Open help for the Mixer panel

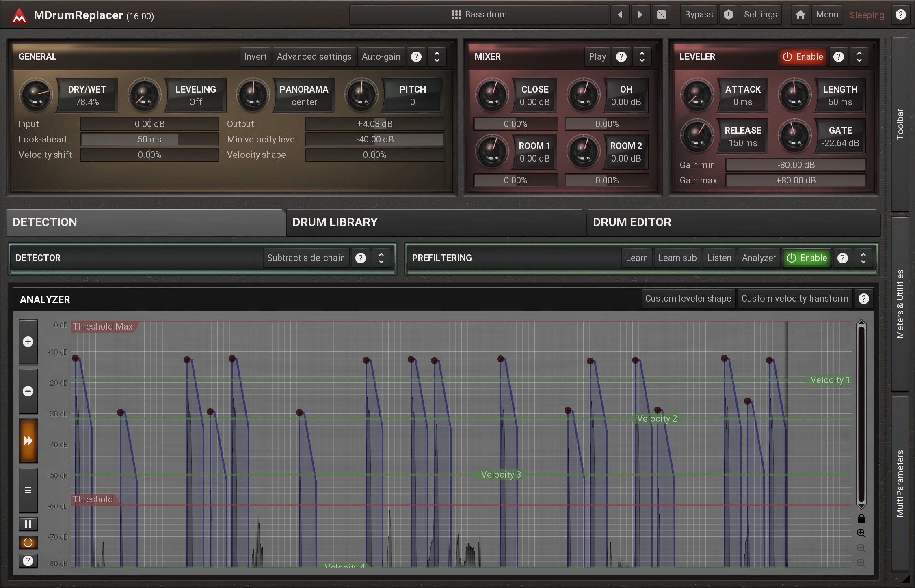click(x=621, y=57)
